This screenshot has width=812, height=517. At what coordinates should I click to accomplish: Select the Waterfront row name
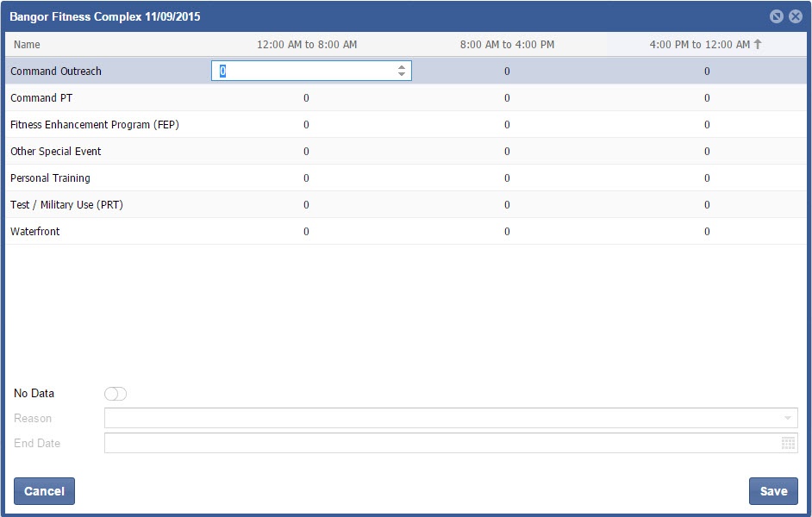(35, 232)
